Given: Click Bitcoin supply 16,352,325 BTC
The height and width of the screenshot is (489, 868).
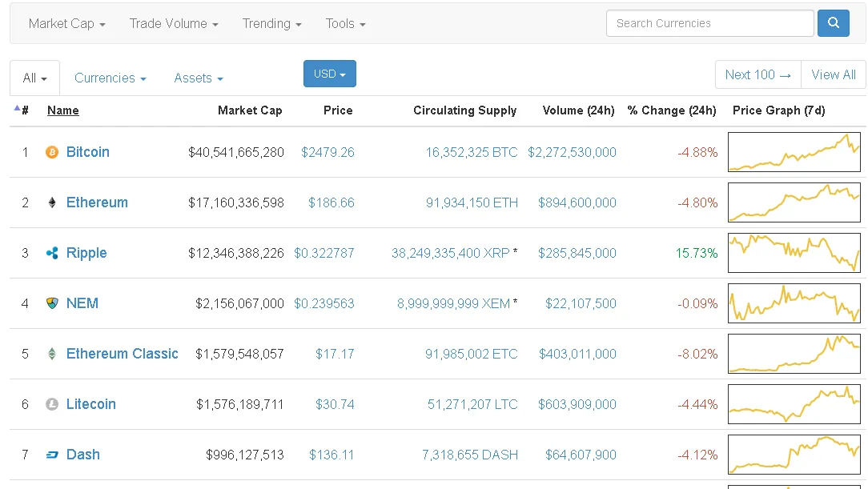Looking at the screenshot, I should click(471, 152).
